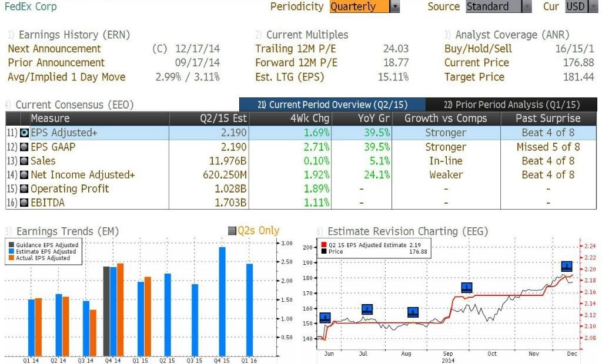Click Current Price value 176.88
This screenshot has width=602, height=364.
(x=578, y=62)
